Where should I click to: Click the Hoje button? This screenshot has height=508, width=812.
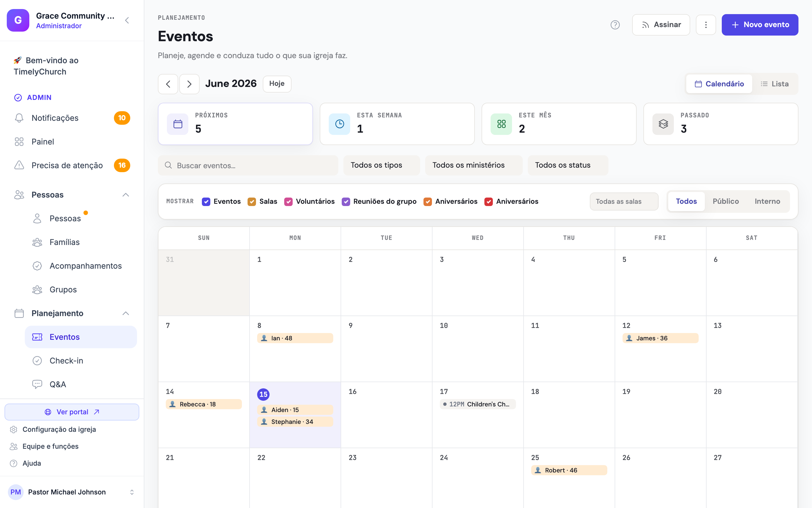click(x=277, y=84)
